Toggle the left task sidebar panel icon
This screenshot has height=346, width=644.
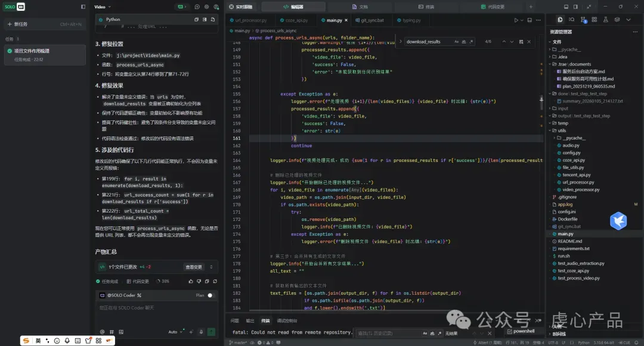tap(83, 7)
